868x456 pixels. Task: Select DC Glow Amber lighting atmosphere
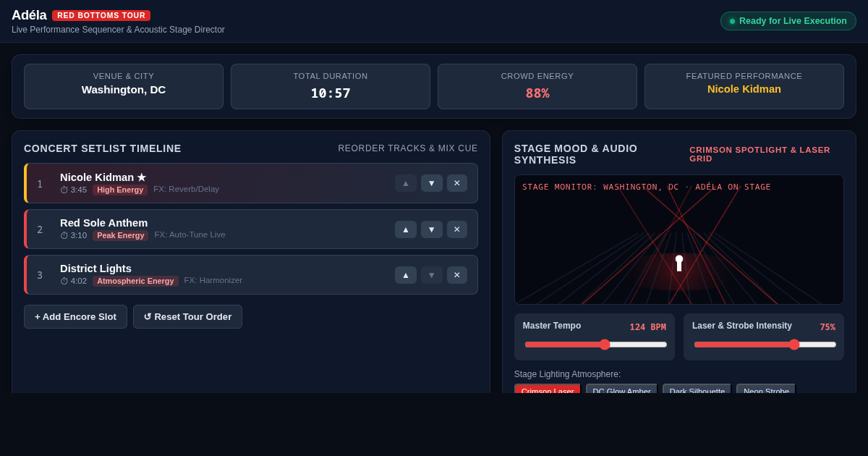coord(621,389)
